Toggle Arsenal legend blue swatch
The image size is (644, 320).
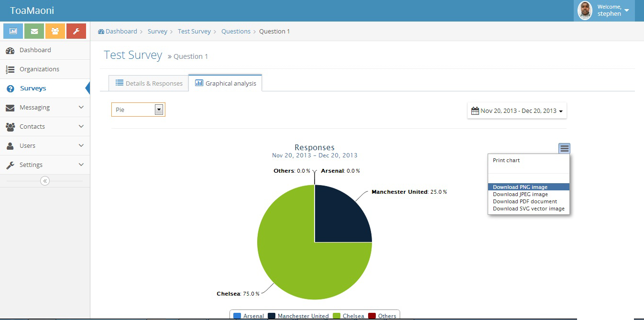(x=237, y=316)
